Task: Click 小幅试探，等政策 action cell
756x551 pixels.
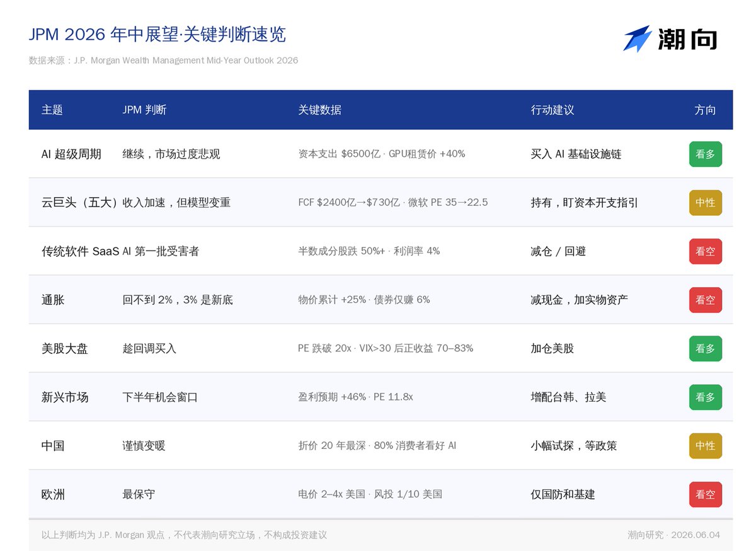Action: [574, 446]
